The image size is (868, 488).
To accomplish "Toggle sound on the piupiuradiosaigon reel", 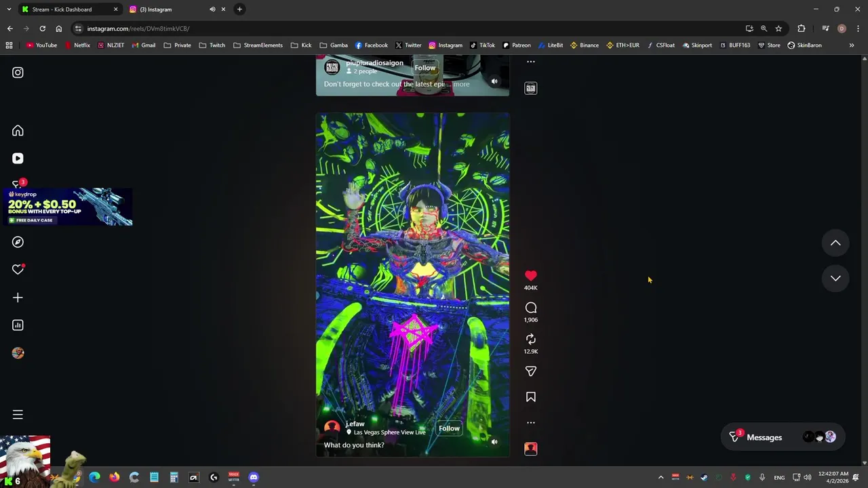I will tap(494, 81).
